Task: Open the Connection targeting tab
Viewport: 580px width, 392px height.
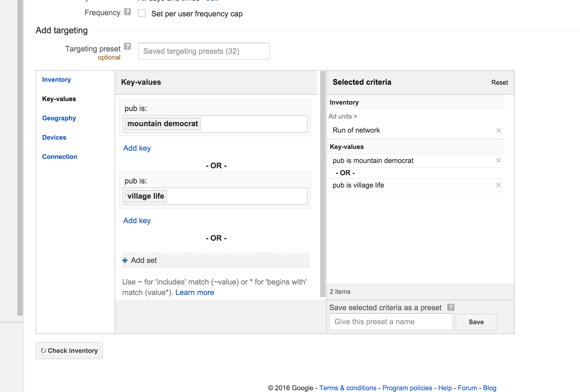Action: click(60, 157)
